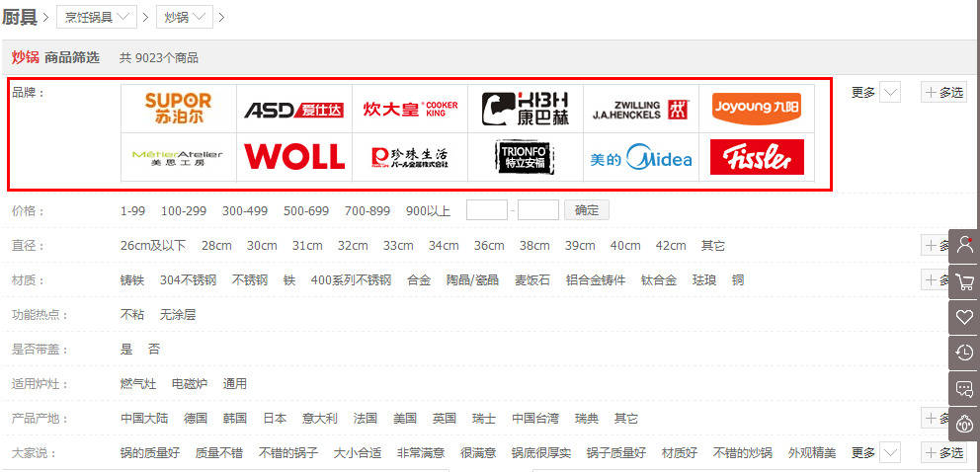Open the customer chat sidebar icon
The height and width of the screenshot is (472, 980).
click(964, 388)
